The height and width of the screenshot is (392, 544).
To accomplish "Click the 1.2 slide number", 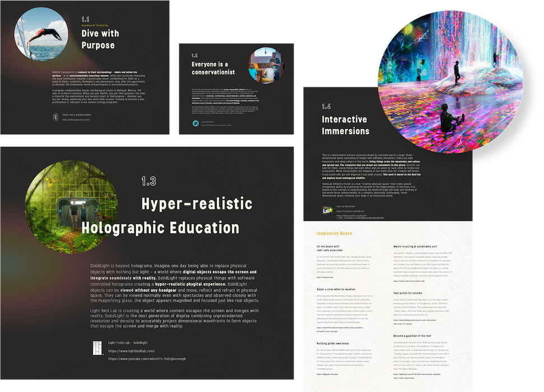I will click(194, 55).
